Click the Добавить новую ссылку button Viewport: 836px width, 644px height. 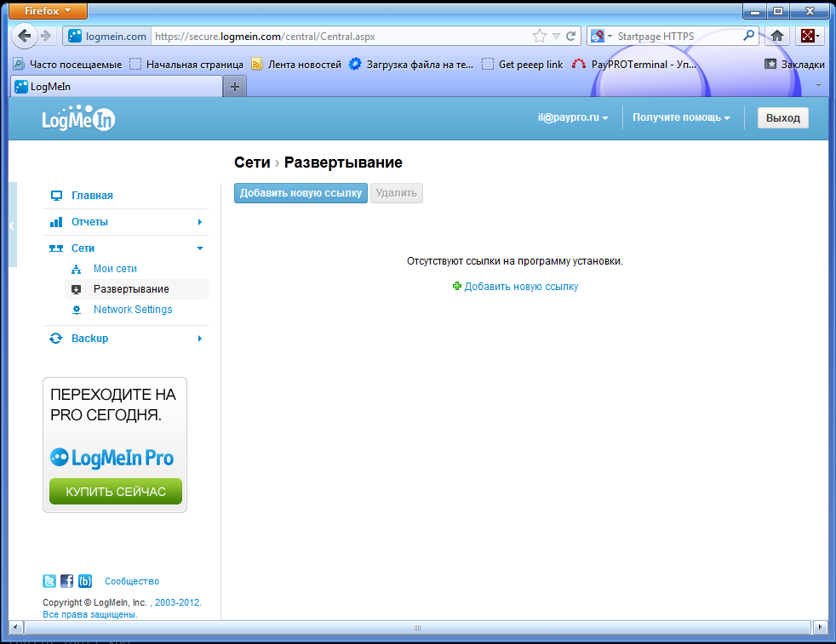click(301, 193)
